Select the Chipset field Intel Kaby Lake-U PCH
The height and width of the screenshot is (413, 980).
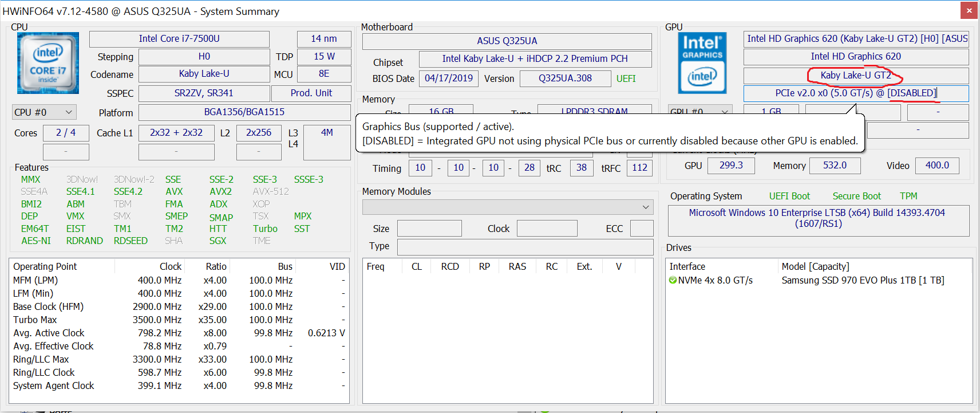[x=535, y=59]
